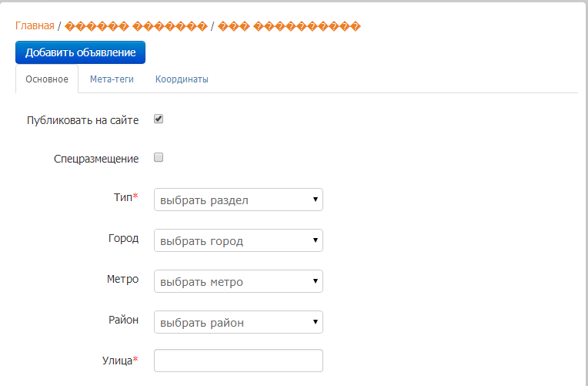The width and height of the screenshot is (588, 386).
Task: Click the Спецразмещение label
Action: click(96, 159)
